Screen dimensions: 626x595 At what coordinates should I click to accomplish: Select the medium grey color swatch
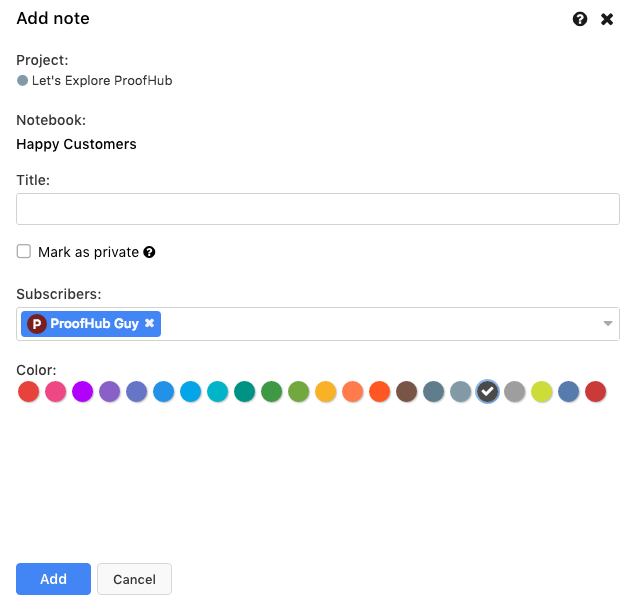515,391
